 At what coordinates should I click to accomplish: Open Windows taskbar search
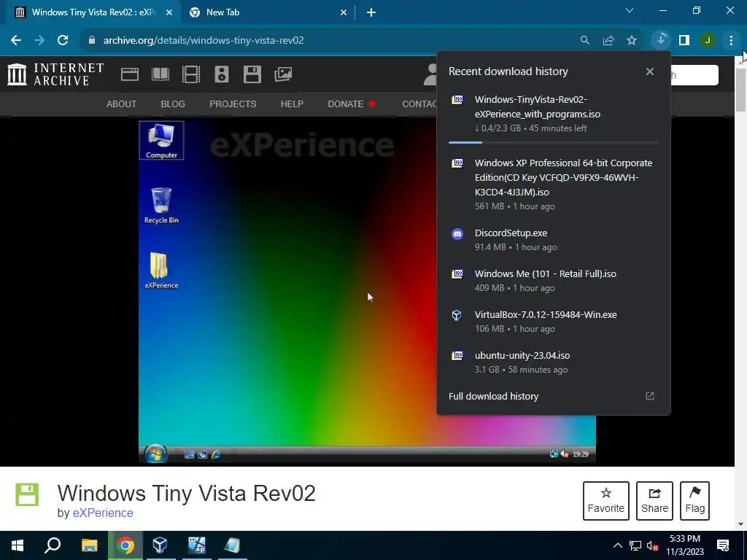pos(53,545)
